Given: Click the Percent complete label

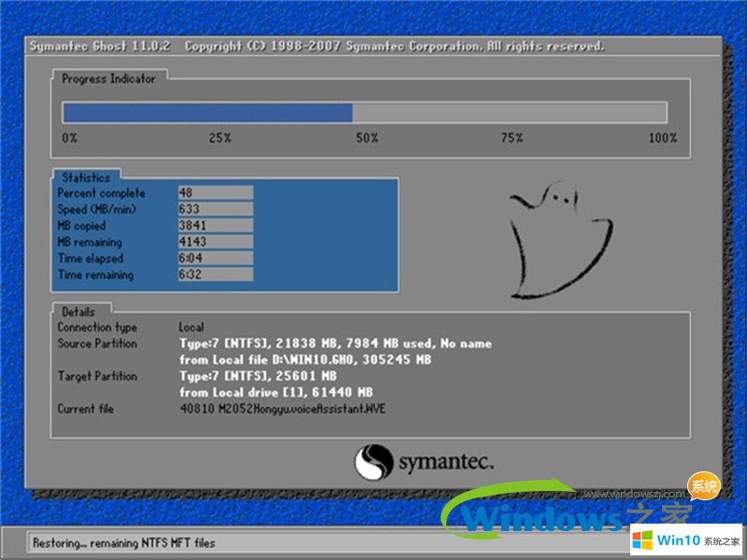Looking at the screenshot, I should click(x=102, y=193).
